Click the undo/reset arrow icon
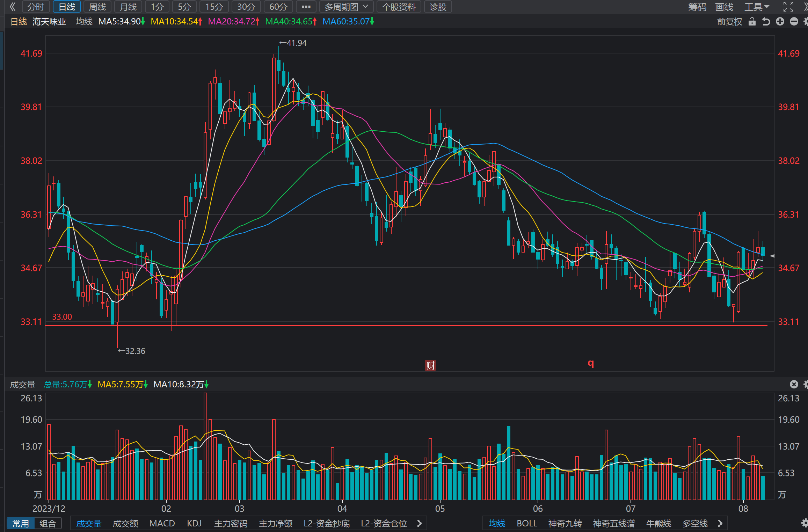Viewport: 808px width, 532px height. [x=766, y=22]
